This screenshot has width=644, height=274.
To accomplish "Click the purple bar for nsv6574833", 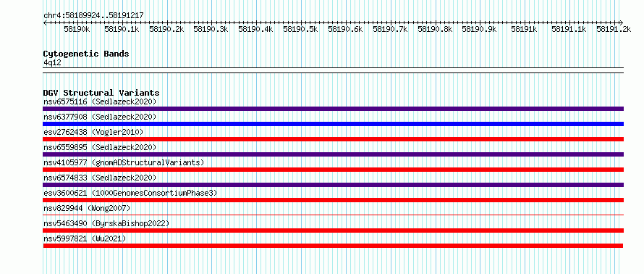I will [333, 185].
